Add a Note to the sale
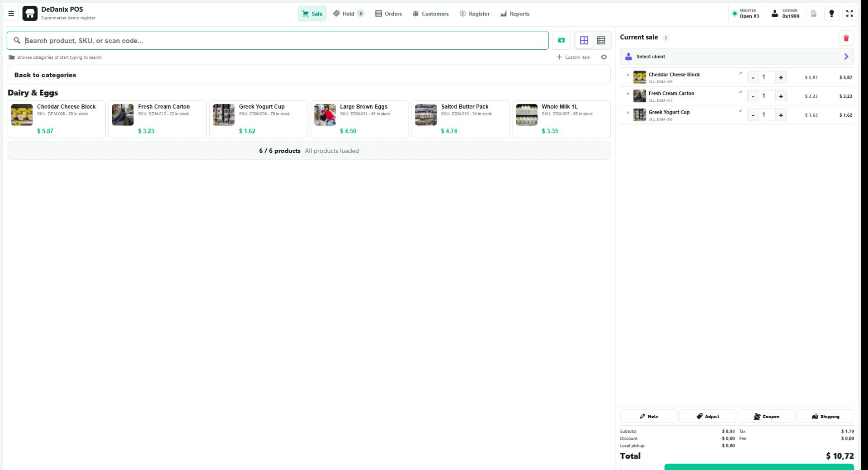This screenshot has height=470, width=868. 648,416
